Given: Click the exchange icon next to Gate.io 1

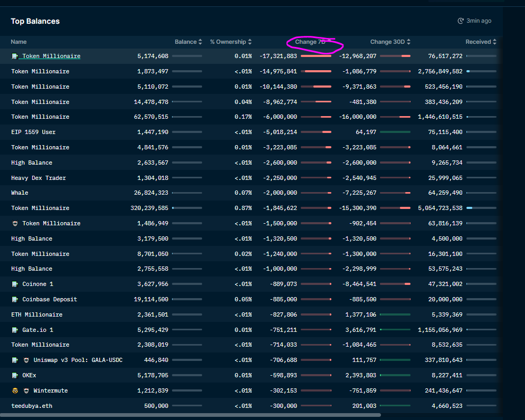Looking at the screenshot, I should tap(15, 330).
